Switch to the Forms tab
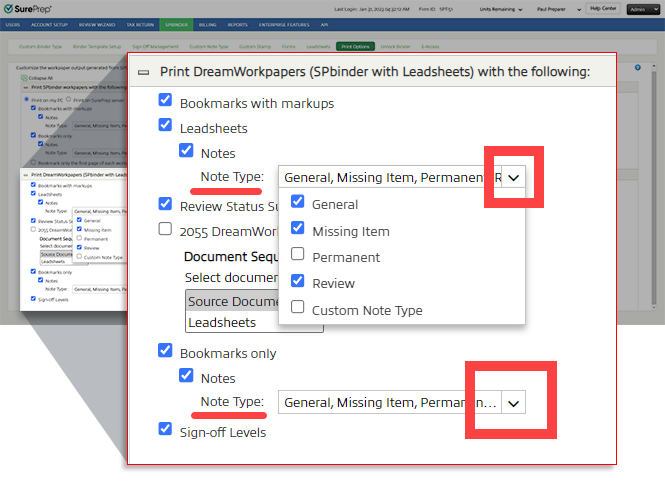 [288, 47]
